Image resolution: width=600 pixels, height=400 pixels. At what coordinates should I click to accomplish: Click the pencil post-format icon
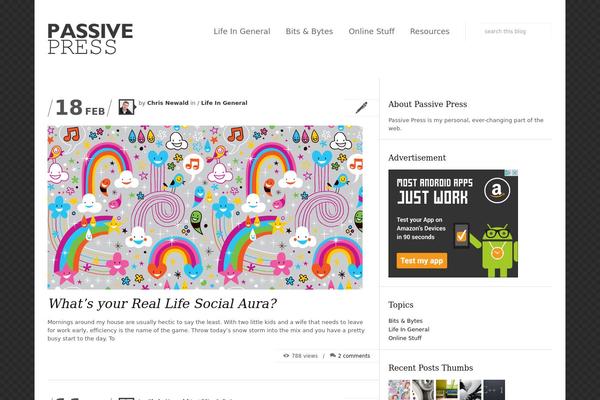[x=361, y=108]
